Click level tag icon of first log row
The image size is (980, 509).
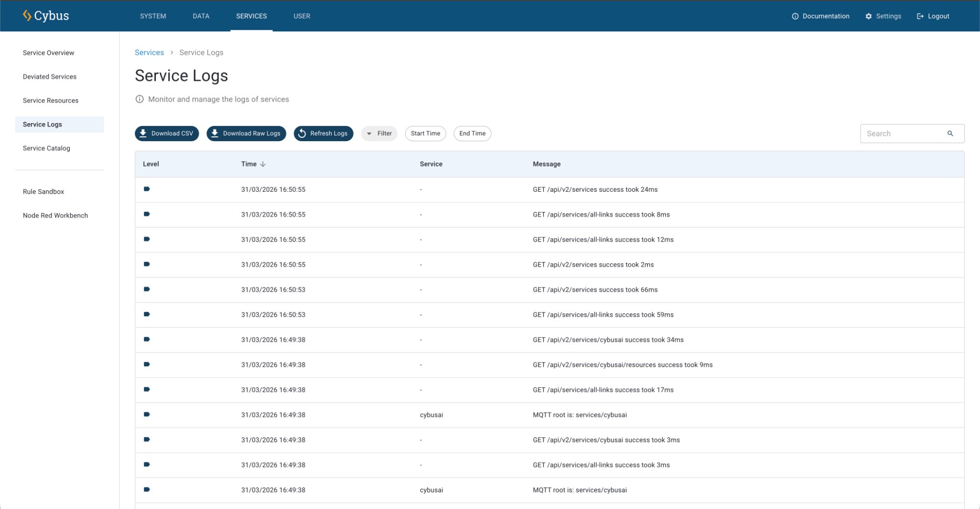(147, 189)
